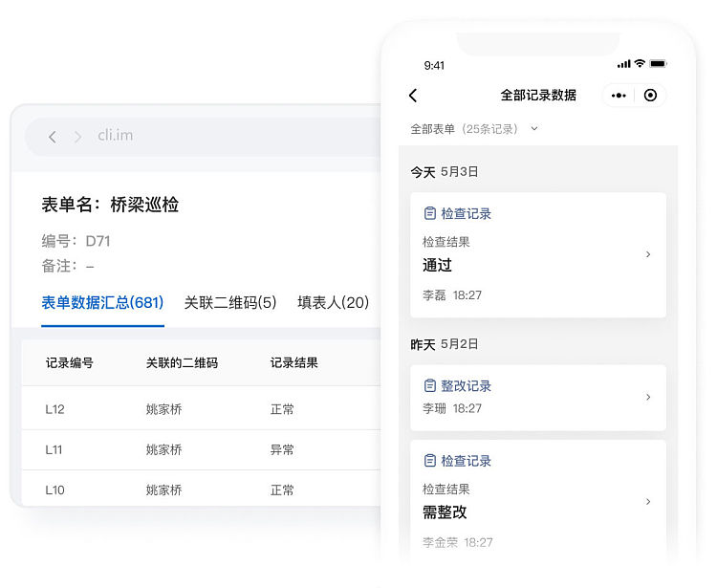Expand the 需整改 record using chevron

point(648,501)
